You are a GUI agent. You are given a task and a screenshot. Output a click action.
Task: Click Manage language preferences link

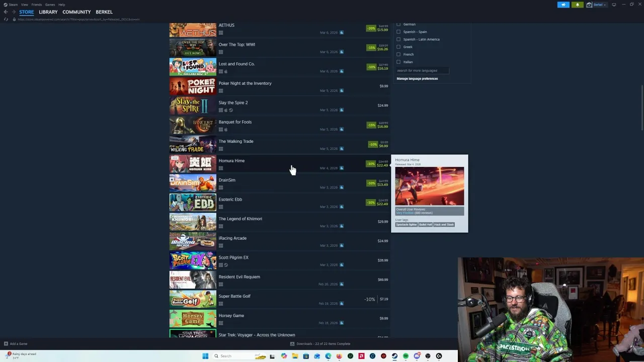click(x=417, y=78)
